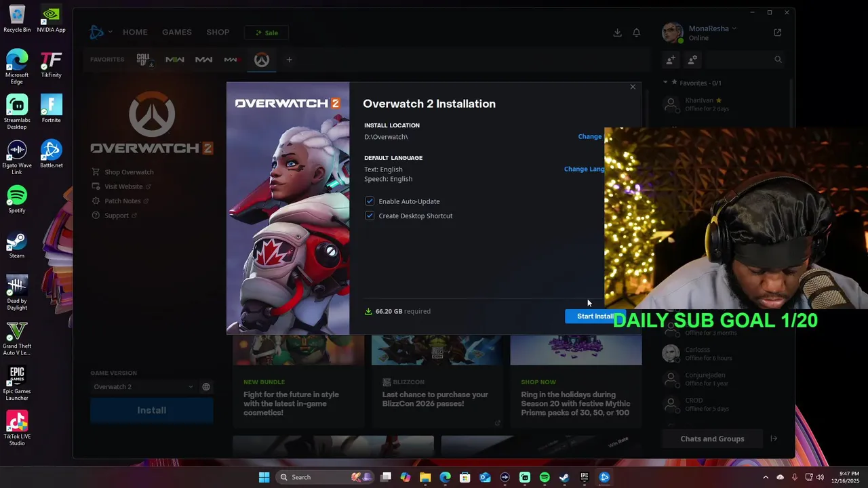Open Battle.net desktop shortcut
Image resolution: width=868 pixels, height=488 pixels.
51,155
